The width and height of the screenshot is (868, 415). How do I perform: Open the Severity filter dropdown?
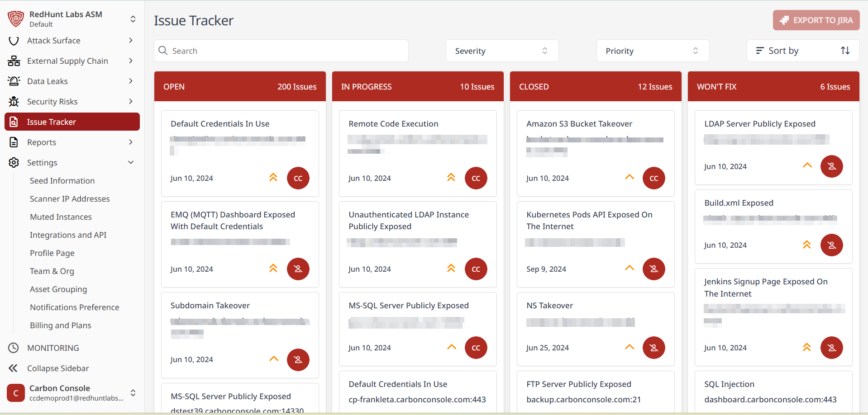[502, 51]
